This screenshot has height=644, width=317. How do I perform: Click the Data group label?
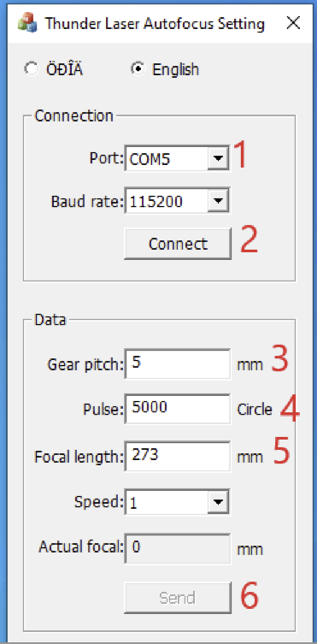click(x=50, y=319)
